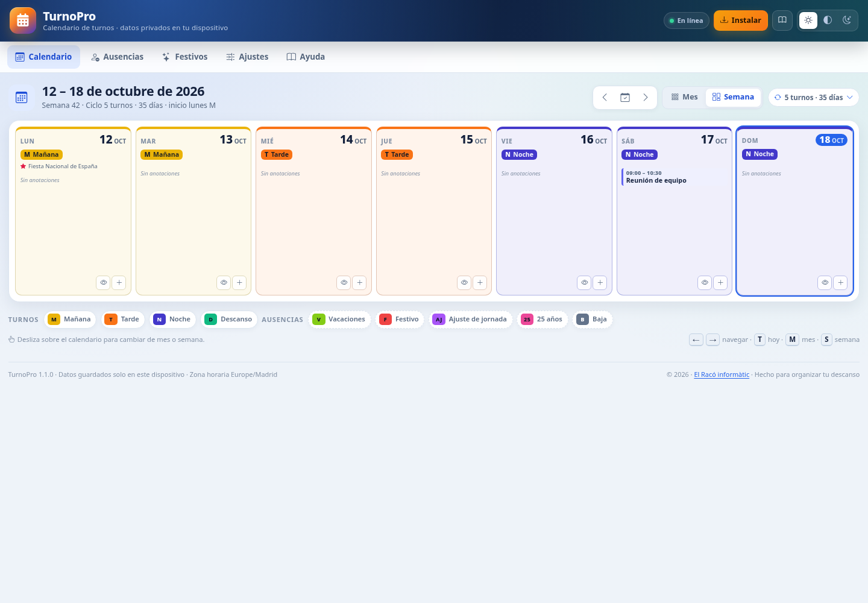Jump to today calendar icon
The height and width of the screenshot is (603, 868).
click(625, 97)
